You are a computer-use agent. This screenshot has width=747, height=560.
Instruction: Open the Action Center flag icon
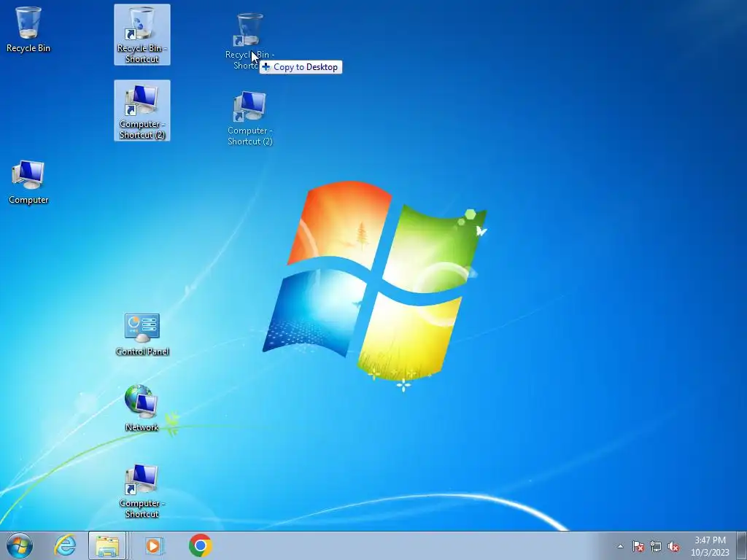click(638, 546)
